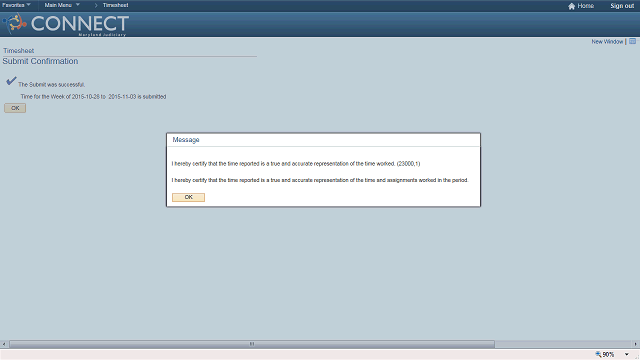Click the house Home icon

coord(571,6)
